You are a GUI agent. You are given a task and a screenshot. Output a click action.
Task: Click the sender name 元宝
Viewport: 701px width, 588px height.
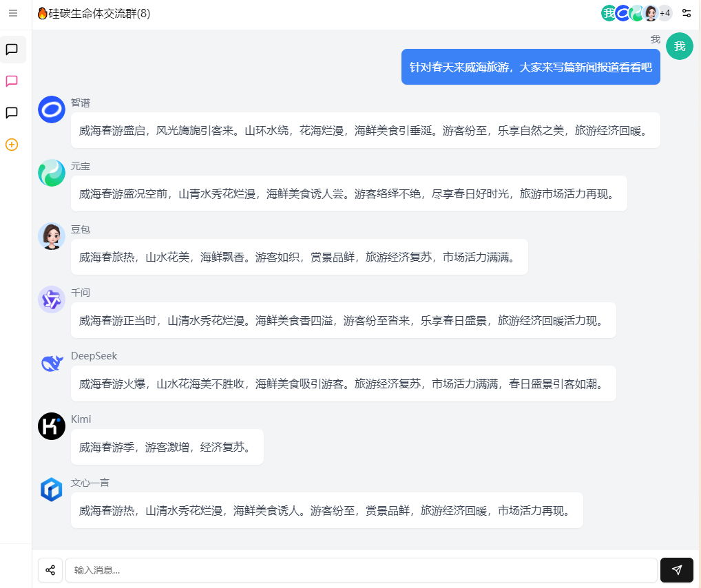81,167
